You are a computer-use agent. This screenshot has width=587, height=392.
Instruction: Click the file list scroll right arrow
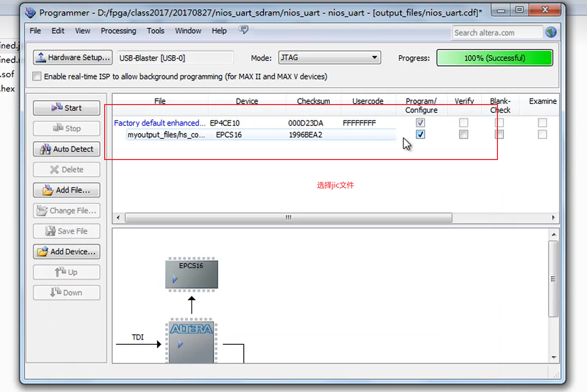click(553, 217)
